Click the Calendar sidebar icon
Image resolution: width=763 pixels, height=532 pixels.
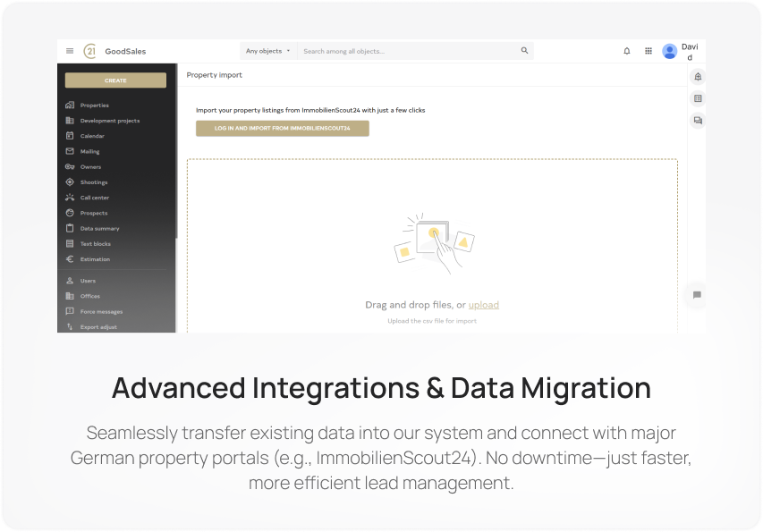coord(70,136)
